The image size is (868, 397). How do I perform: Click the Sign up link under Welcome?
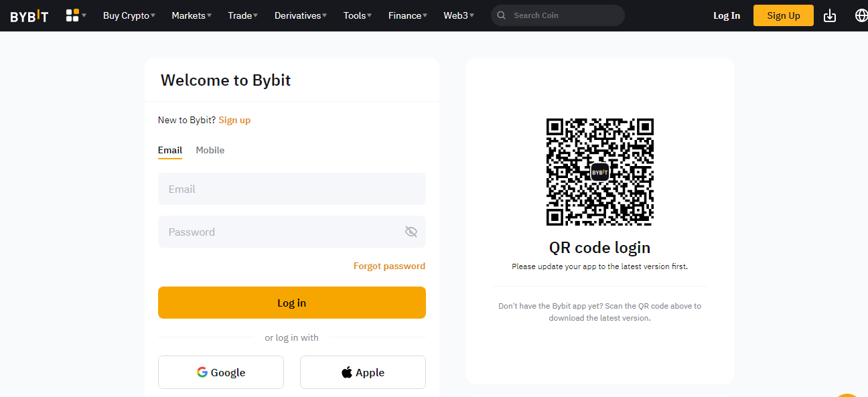tap(234, 120)
